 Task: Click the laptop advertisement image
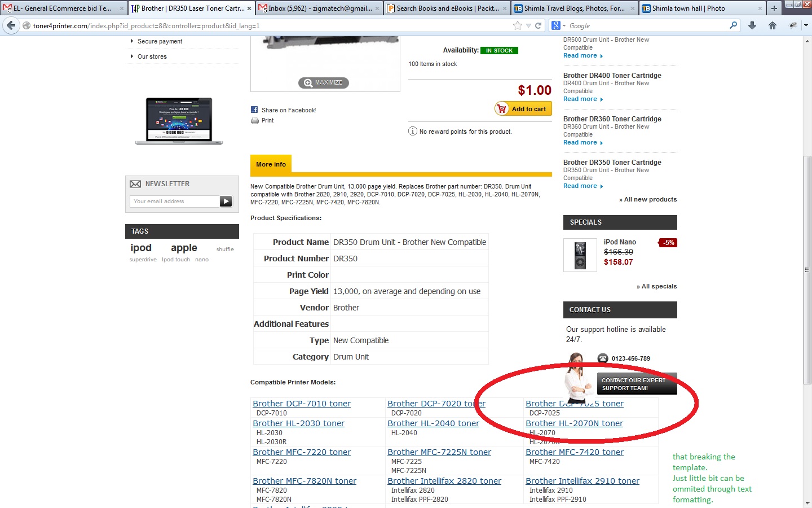click(179, 121)
